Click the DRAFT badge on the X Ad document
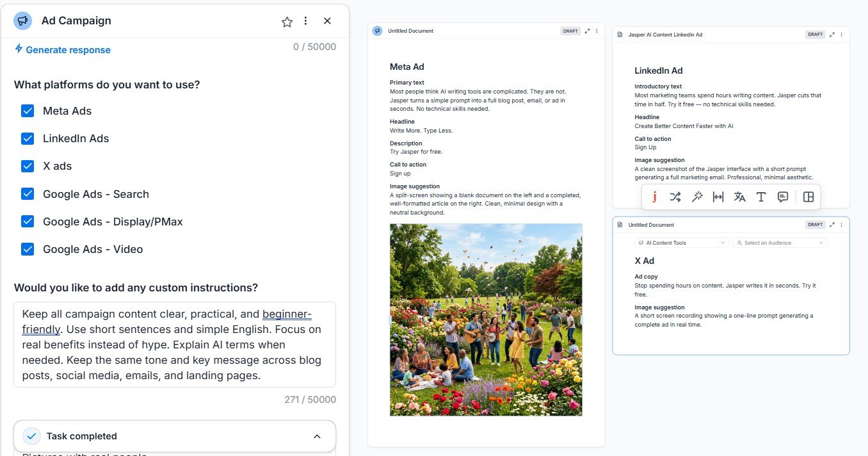The width and height of the screenshot is (868, 456). click(815, 225)
